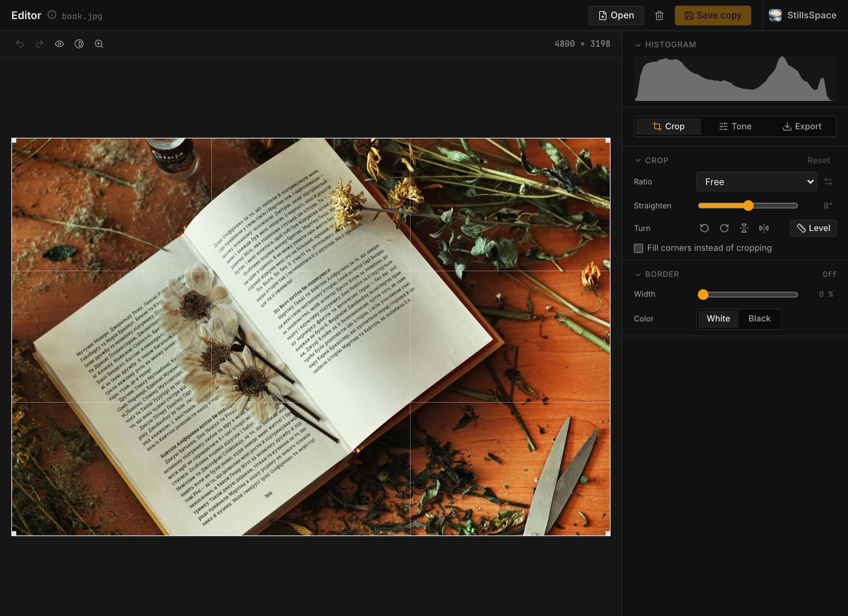Collapse the Crop section chevron
The height and width of the screenshot is (616, 848).
[638, 161]
